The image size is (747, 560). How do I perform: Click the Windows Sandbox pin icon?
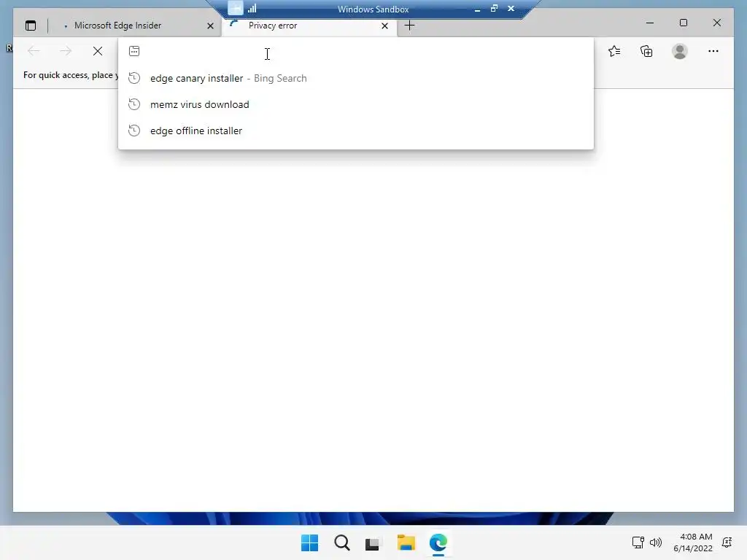point(236,8)
